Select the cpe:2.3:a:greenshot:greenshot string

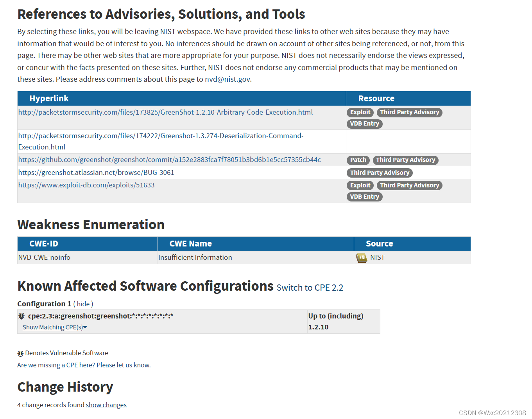click(100, 316)
